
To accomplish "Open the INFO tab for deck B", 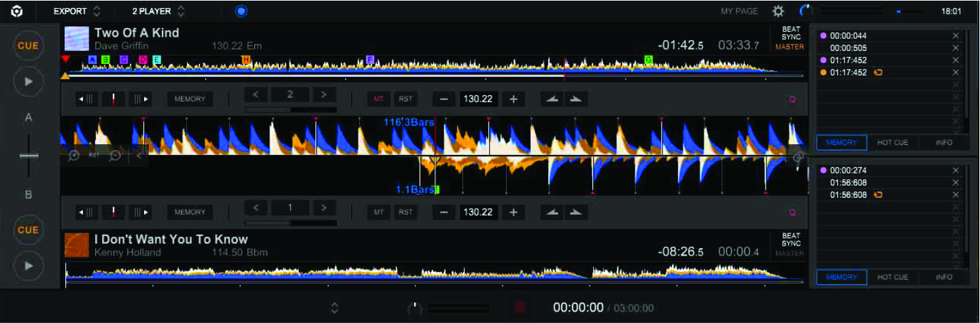I will (943, 277).
